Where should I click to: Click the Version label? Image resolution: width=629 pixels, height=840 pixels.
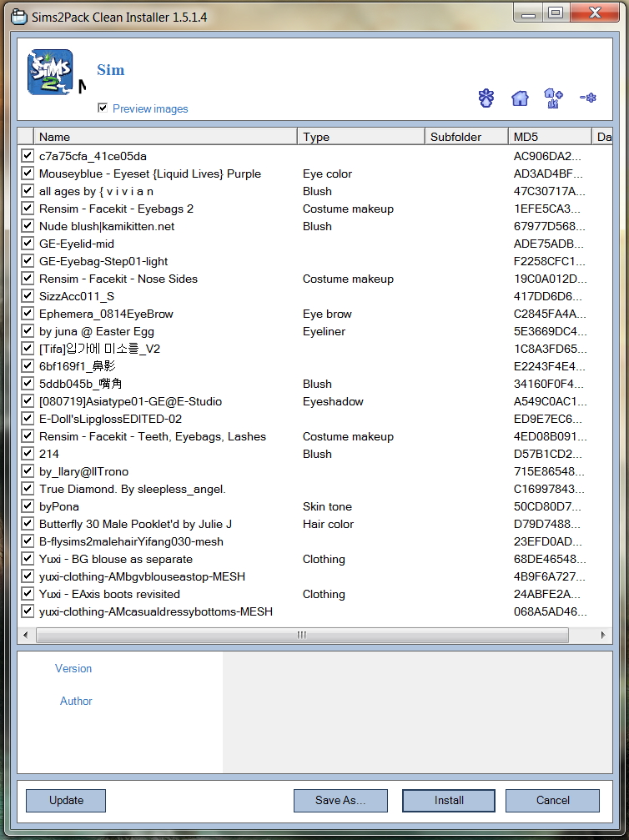click(73, 668)
